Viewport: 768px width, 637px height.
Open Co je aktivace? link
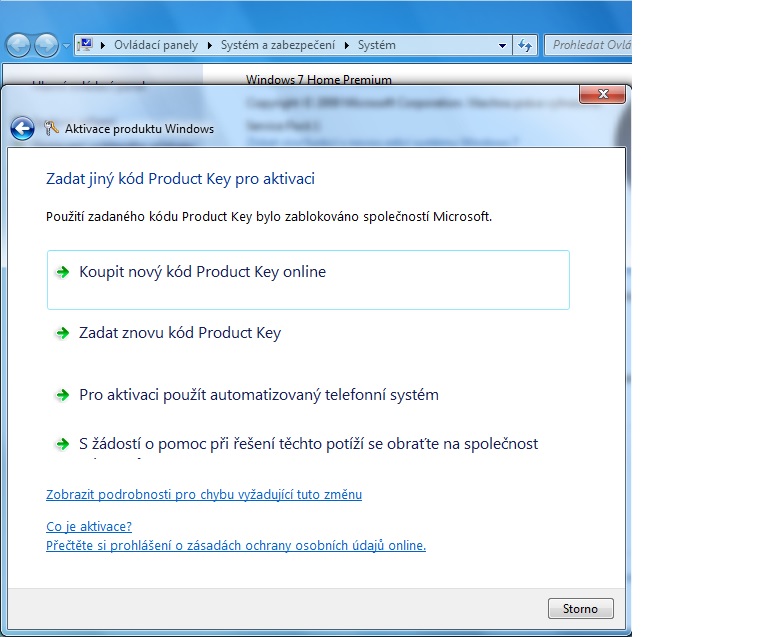[x=89, y=526]
